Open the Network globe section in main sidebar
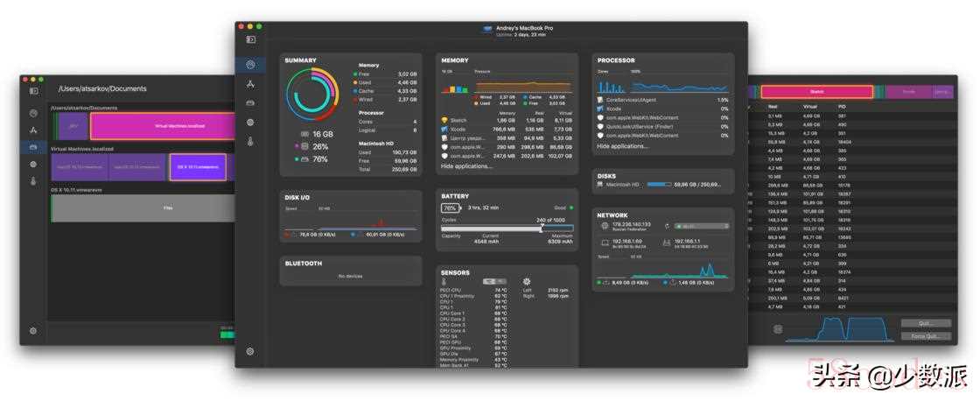 click(x=250, y=123)
